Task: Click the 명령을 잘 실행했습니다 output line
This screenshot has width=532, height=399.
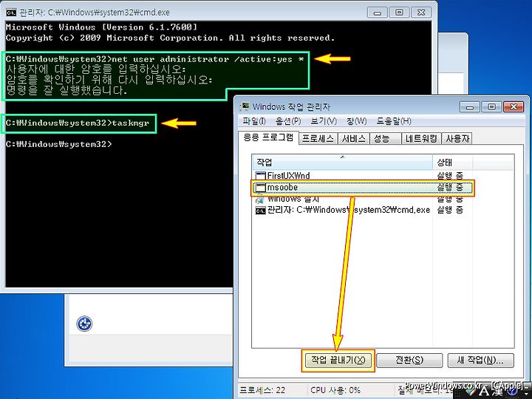Action: (x=66, y=91)
